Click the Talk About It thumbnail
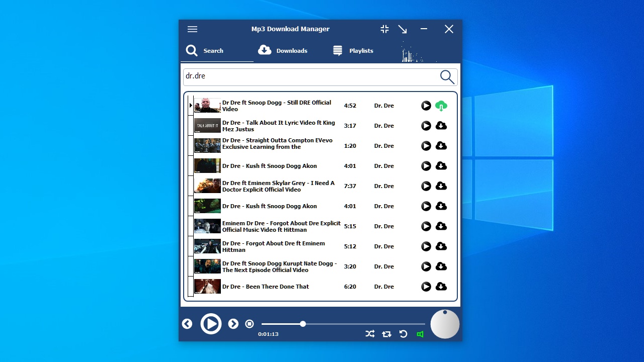644x362 pixels. click(207, 126)
